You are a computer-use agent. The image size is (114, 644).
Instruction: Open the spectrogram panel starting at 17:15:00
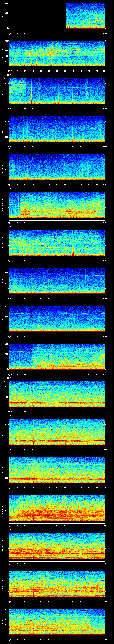[57, 243]
